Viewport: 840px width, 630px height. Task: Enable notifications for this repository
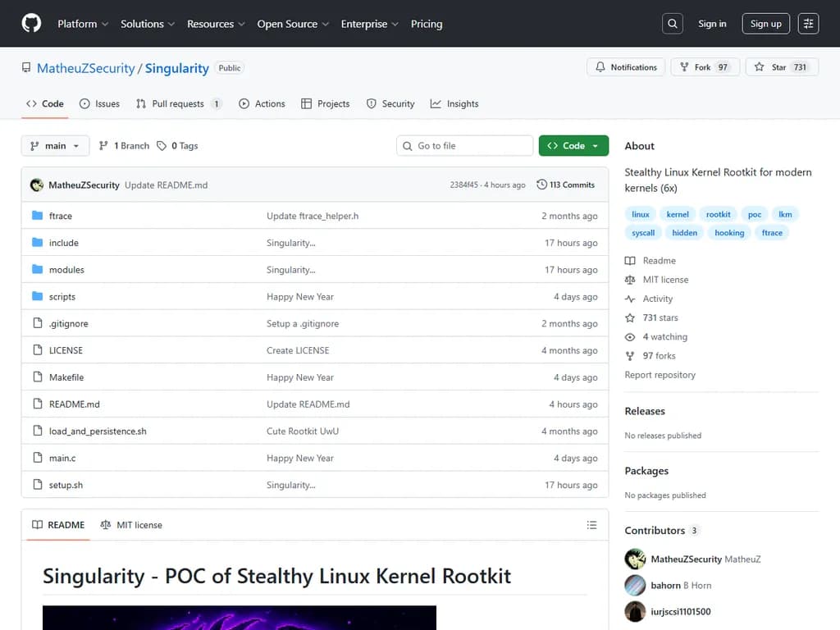(626, 68)
